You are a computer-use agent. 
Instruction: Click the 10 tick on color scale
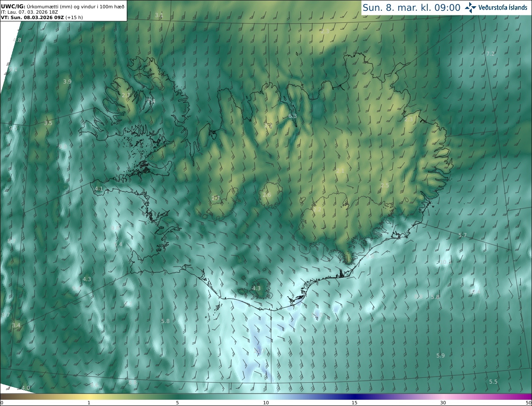pos(266,403)
